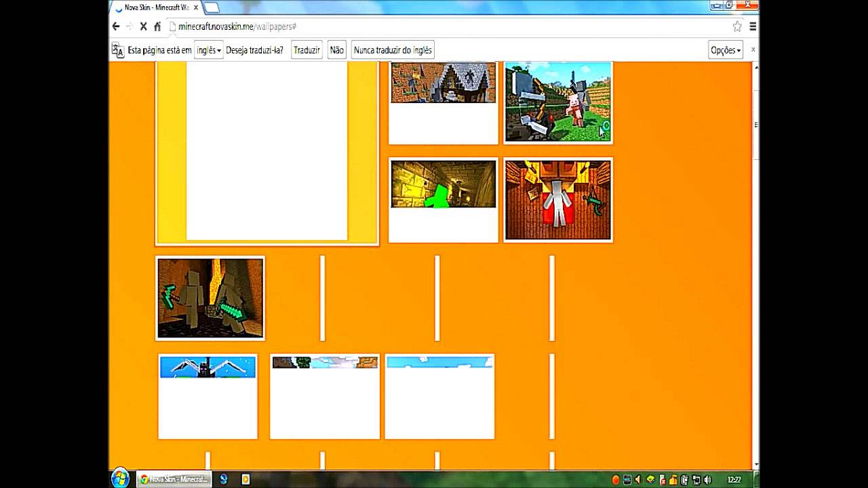Open the pig and armored knight wallpaper
868x488 pixels.
pos(558,102)
